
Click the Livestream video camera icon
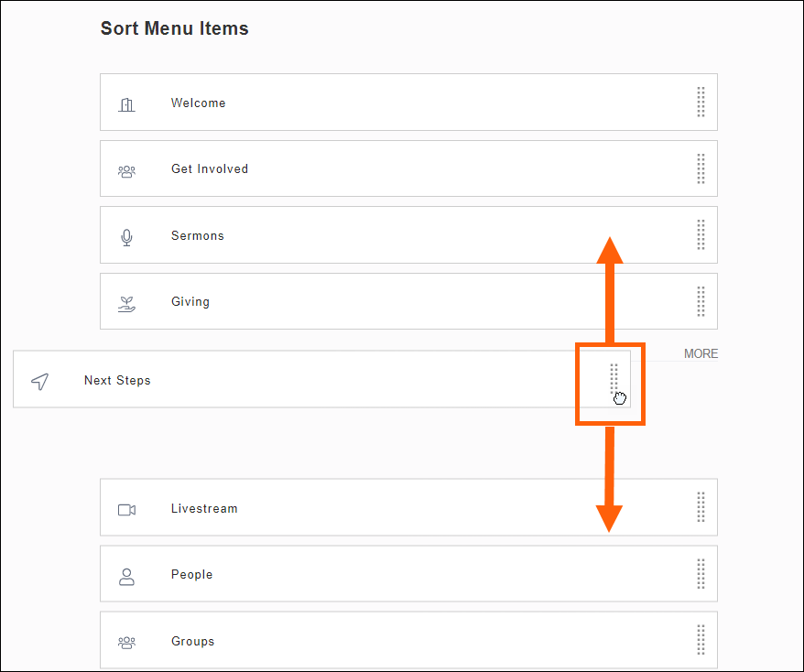click(127, 510)
